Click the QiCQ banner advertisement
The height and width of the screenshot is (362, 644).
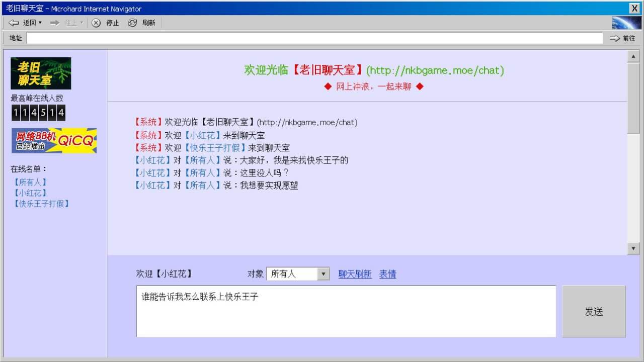click(x=54, y=141)
